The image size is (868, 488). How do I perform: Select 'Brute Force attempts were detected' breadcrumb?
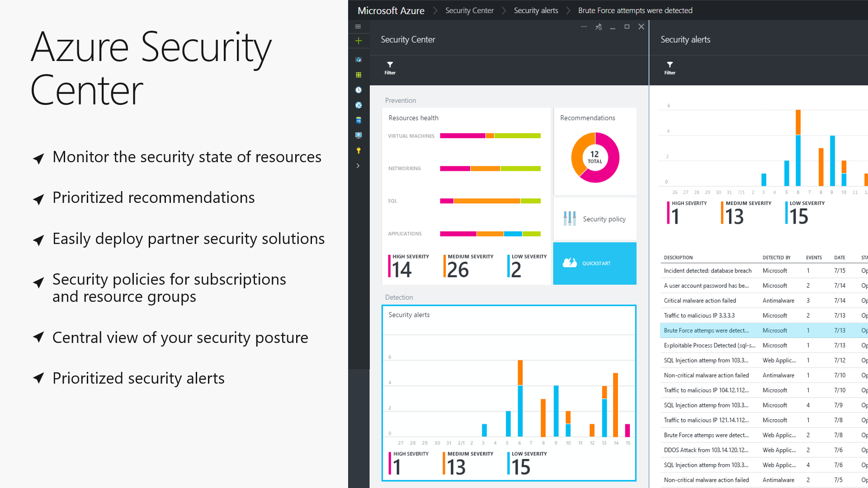pos(635,10)
